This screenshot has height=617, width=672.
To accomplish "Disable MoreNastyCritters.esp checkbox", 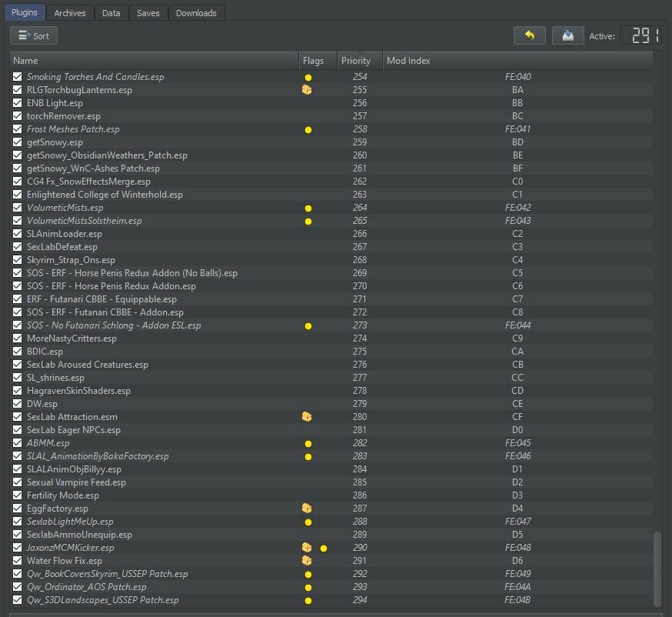I will [x=17, y=339].
